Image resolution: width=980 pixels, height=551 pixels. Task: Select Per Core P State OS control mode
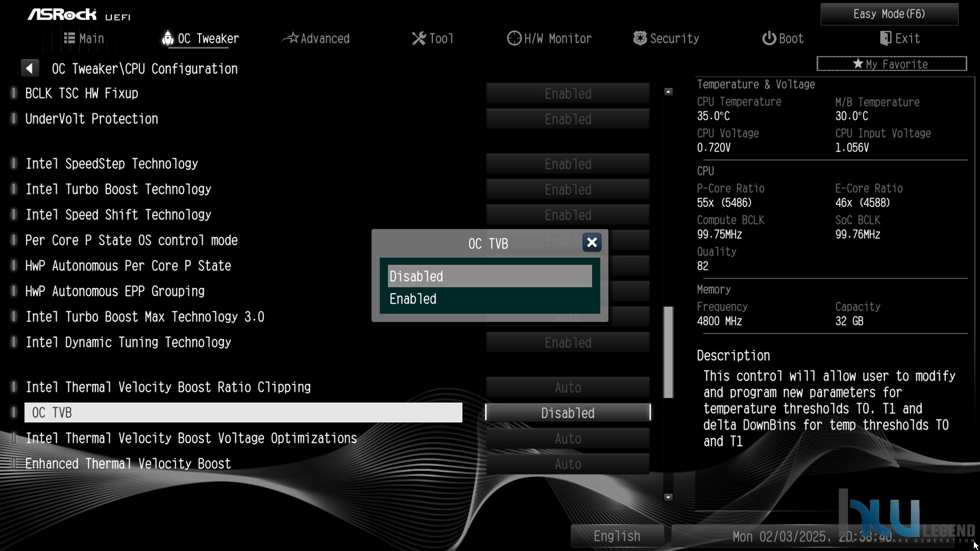pyautogui.click(x=131, y=240)
